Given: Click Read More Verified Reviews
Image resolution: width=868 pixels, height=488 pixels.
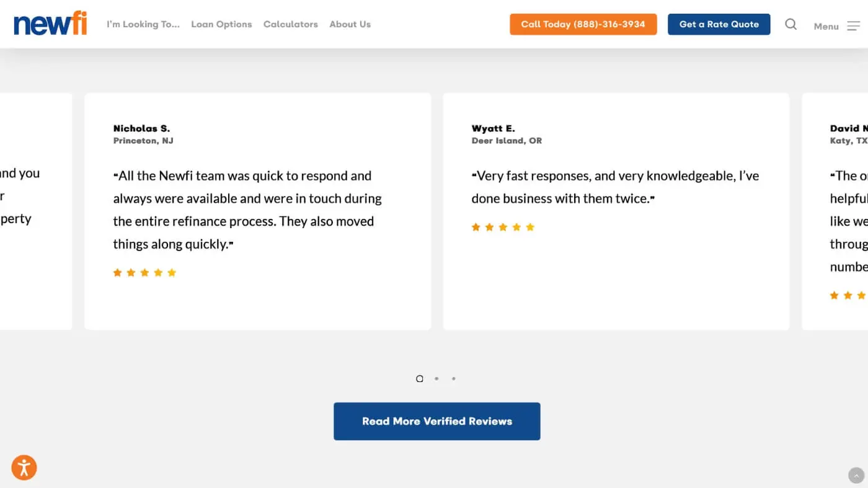Looking at the screenshot, I should tap(436, 421).
